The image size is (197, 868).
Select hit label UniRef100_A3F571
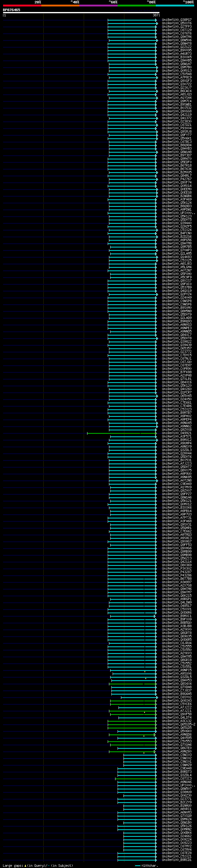(177, 437)
